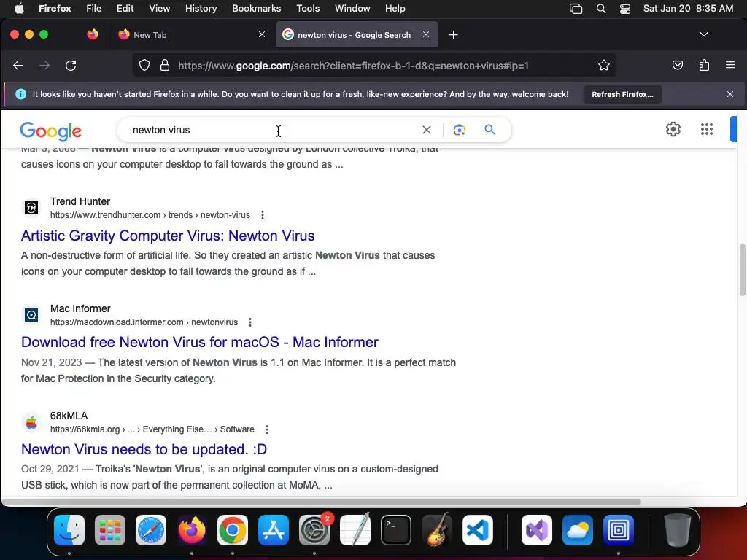Open Spotlight search in menu bar
747x560 pixels.
(601, 9)
